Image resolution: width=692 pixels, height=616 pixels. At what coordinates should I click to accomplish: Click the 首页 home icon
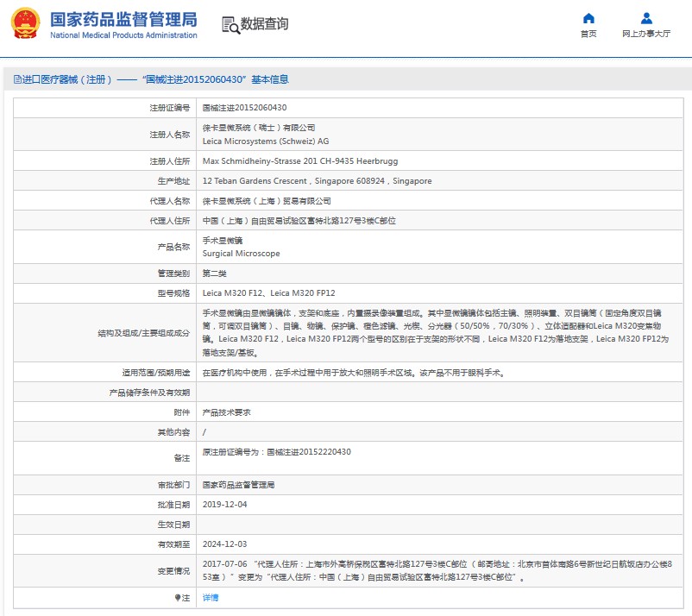click(588, 18)
